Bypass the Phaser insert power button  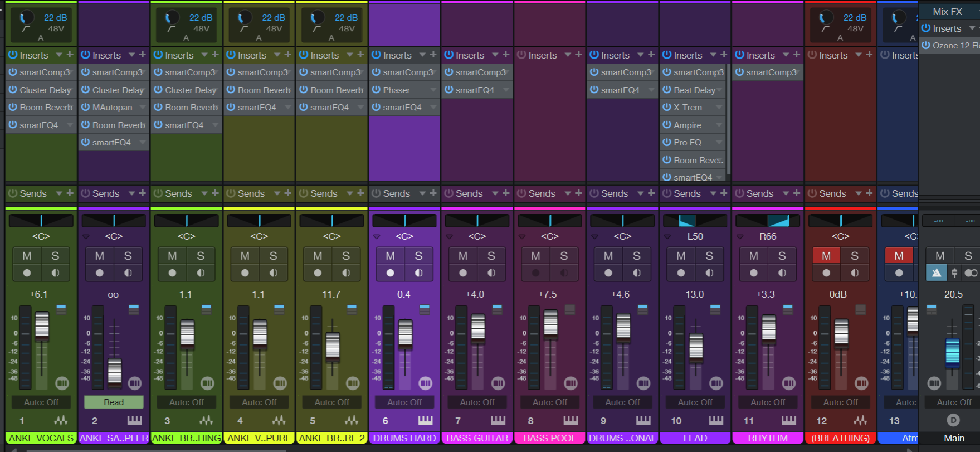377,90
